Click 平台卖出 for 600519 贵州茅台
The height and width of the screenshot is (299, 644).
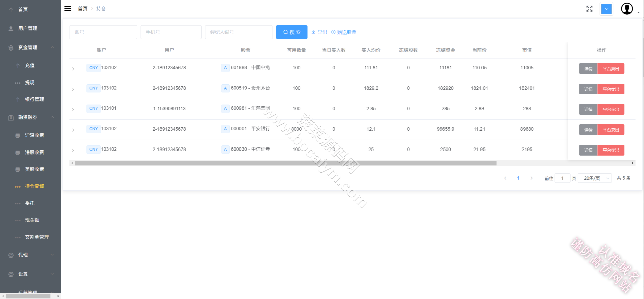point(611,89)
